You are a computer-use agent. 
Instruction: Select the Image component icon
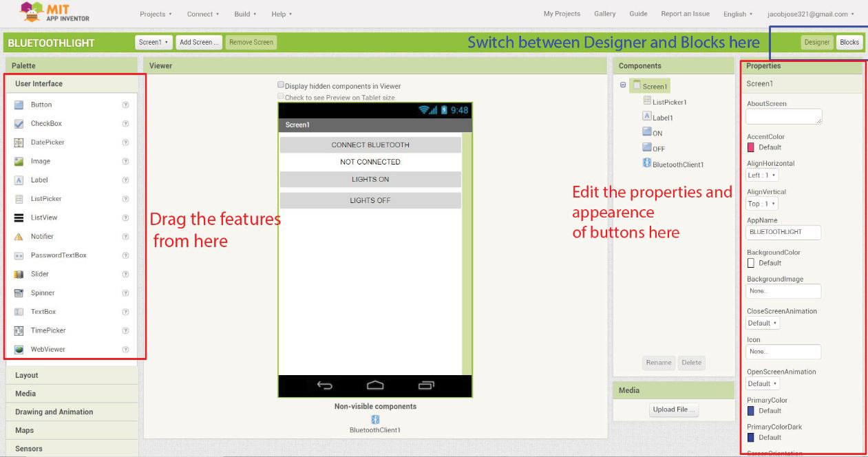pos(19,161)
